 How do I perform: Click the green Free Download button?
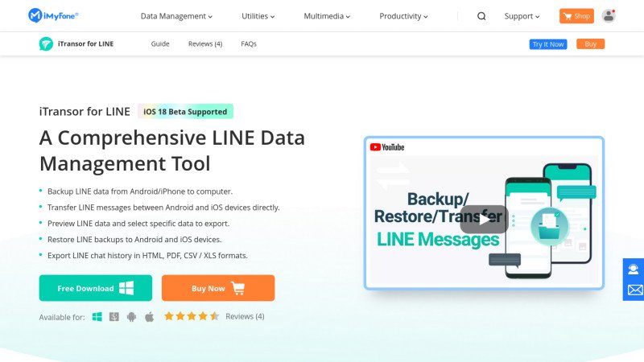point(95,288)
